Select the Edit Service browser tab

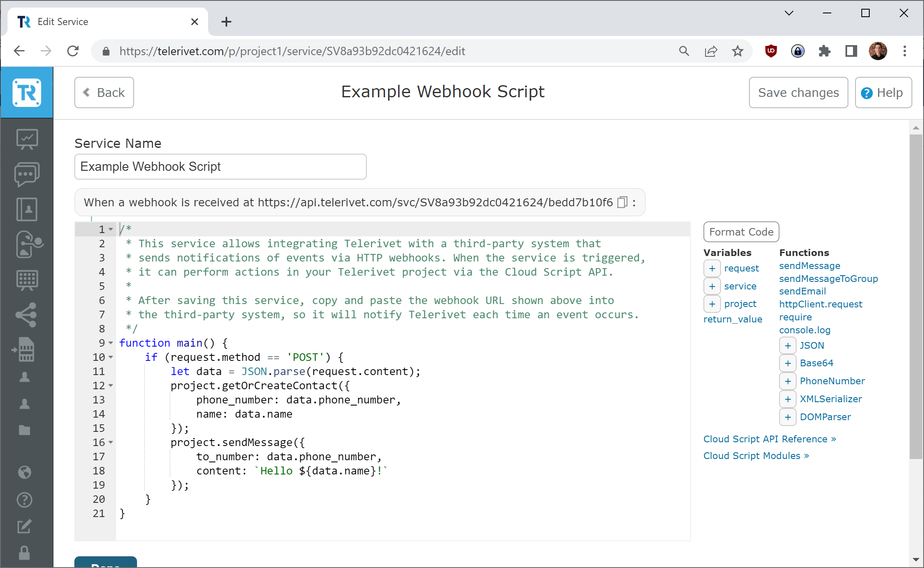[108, 22]
